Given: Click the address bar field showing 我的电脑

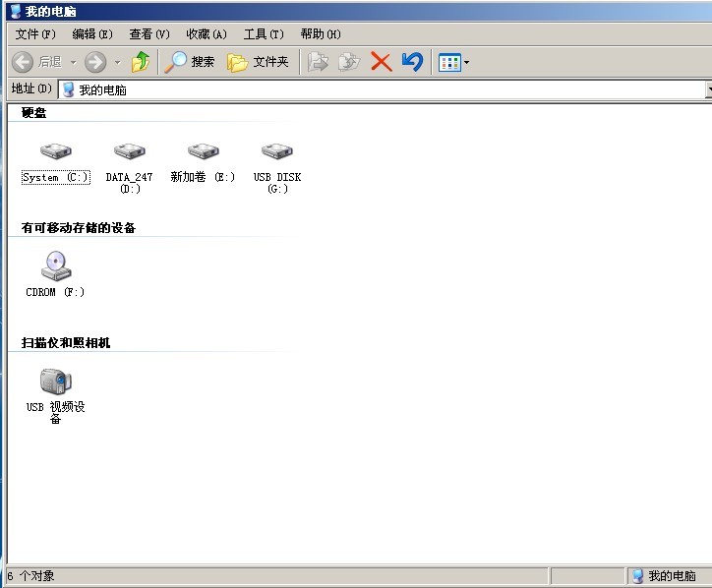Looking at the screenshot, I should [382, 89].
